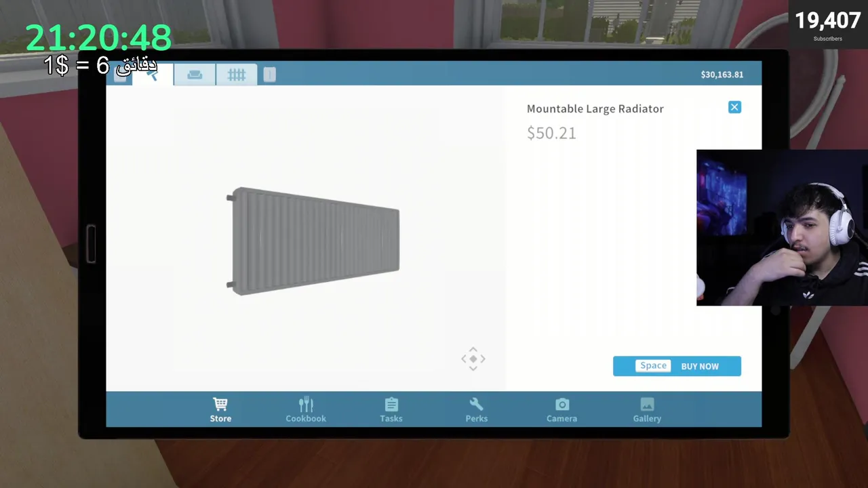Switch to the Tasks tab
The width and height of the screenshot is (868, 488).
coord(391,410)
